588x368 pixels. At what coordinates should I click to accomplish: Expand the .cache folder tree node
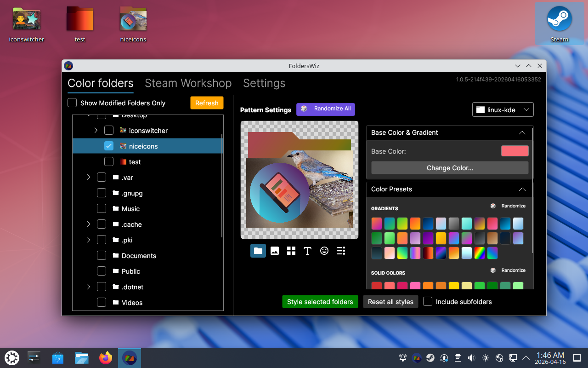tap(89, 224)
